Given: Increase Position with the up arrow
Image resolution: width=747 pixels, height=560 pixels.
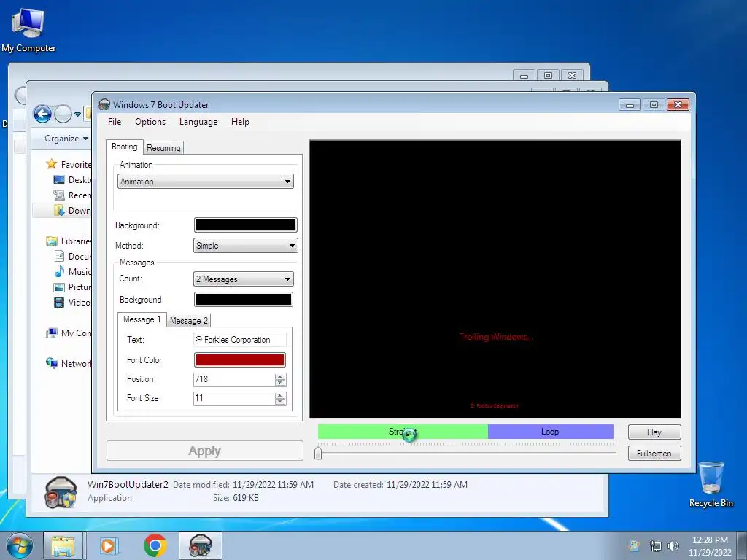Looking at the screenshot, I should pos(280,376).
